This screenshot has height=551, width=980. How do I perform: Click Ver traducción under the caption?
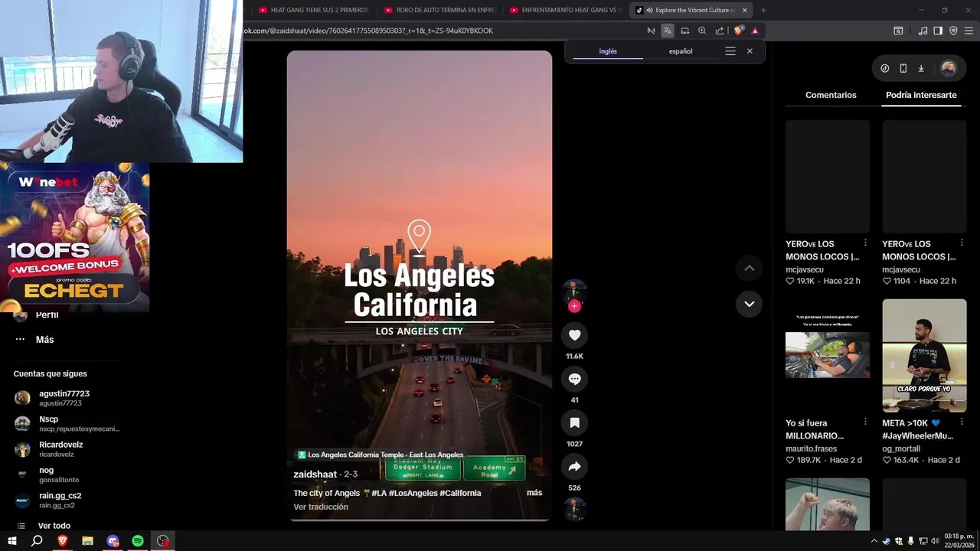tap(321, 507)
